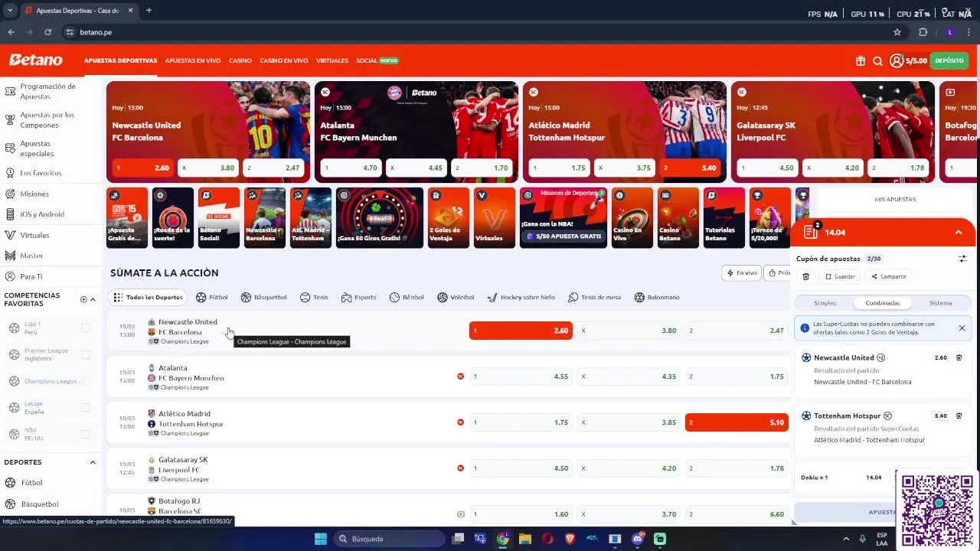This screenshot has width=980, height=551.
Task: Switch bet slip to Sistema tab
Action: [x=940, y=303]
